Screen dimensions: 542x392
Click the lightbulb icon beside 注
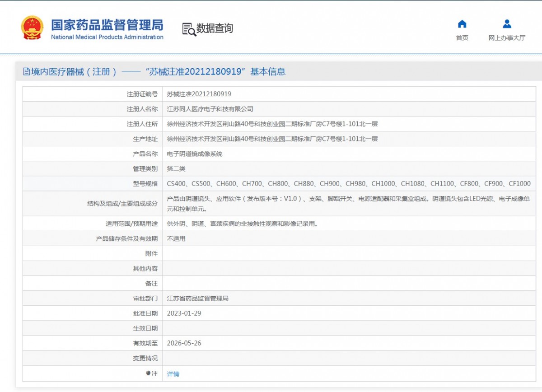[x=148, y=373]
